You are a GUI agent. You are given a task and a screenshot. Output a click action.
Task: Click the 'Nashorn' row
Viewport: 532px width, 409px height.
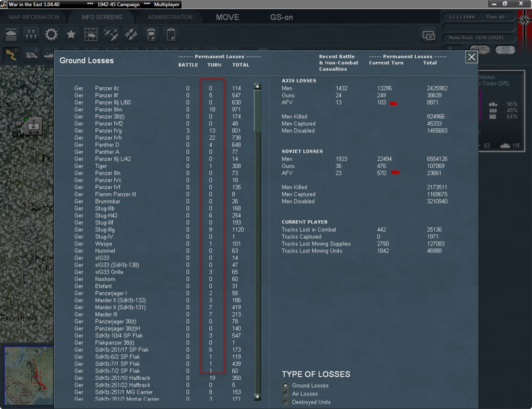[158, 279]
